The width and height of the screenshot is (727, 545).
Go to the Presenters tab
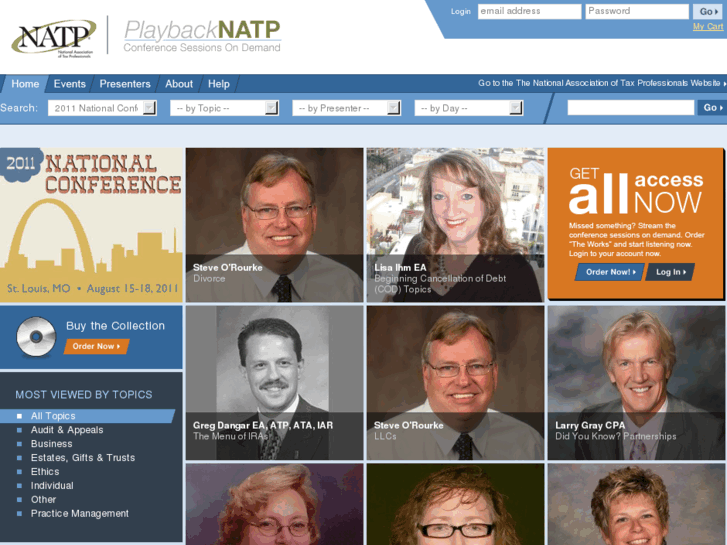pos(125,84)
